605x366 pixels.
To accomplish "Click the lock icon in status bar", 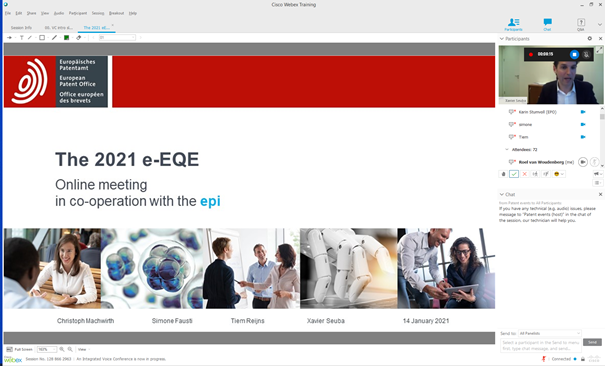I will [583, 359].
